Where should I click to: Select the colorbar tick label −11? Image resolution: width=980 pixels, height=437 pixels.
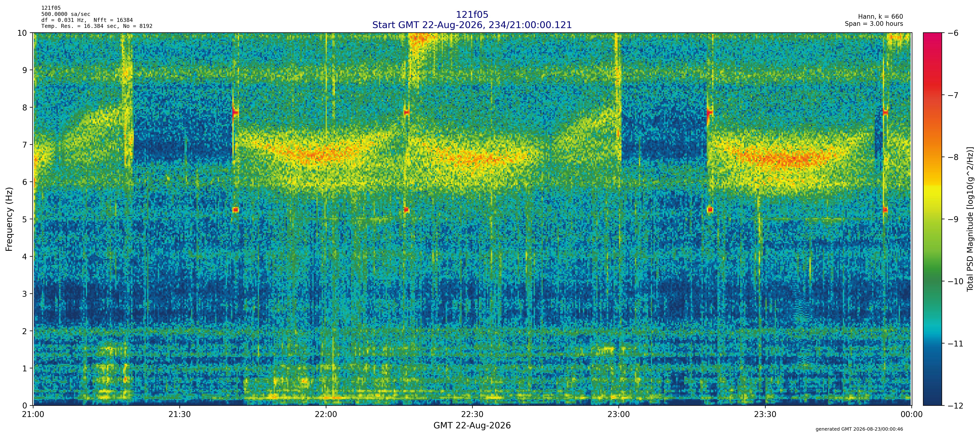(955, 344)
